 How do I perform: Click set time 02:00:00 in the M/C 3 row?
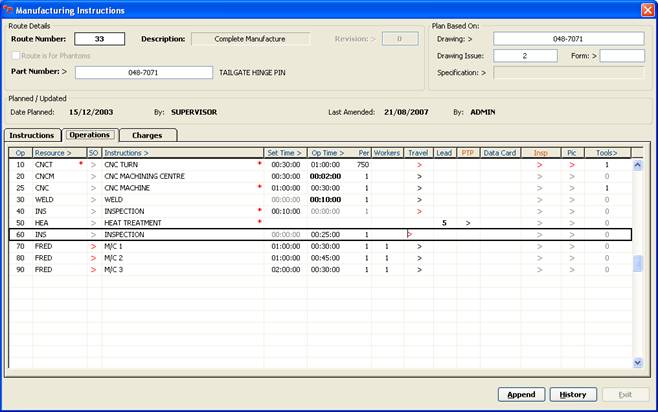[286, 270]
